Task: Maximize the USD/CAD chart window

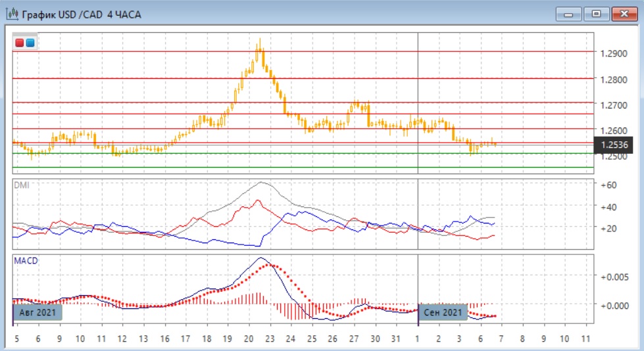Action: (x=596, y=14)
